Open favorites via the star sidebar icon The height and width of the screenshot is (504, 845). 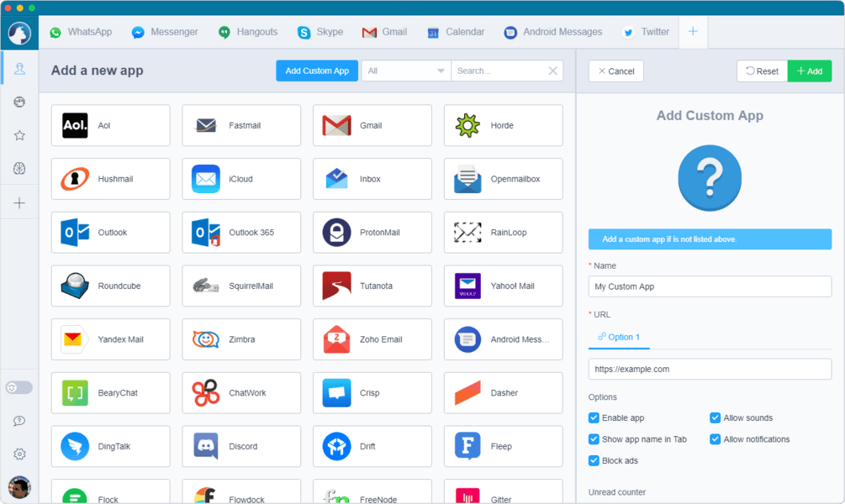click(x=18, y=134)
